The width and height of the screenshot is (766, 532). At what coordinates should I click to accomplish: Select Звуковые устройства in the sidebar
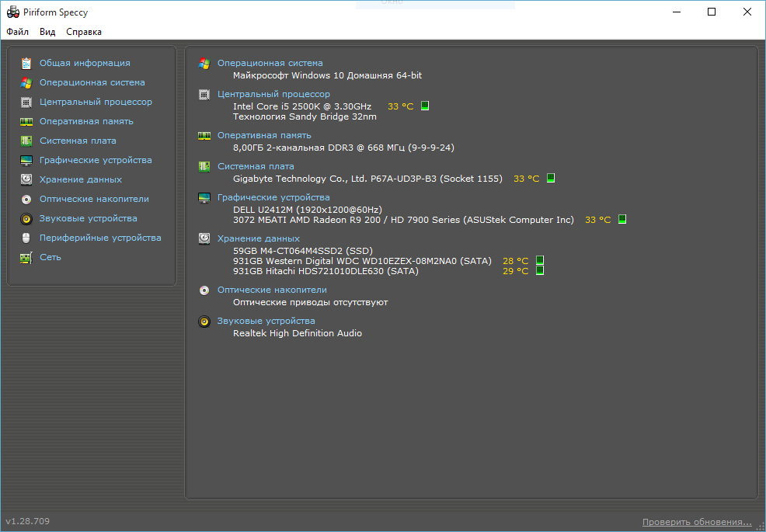tap(89, 218)
